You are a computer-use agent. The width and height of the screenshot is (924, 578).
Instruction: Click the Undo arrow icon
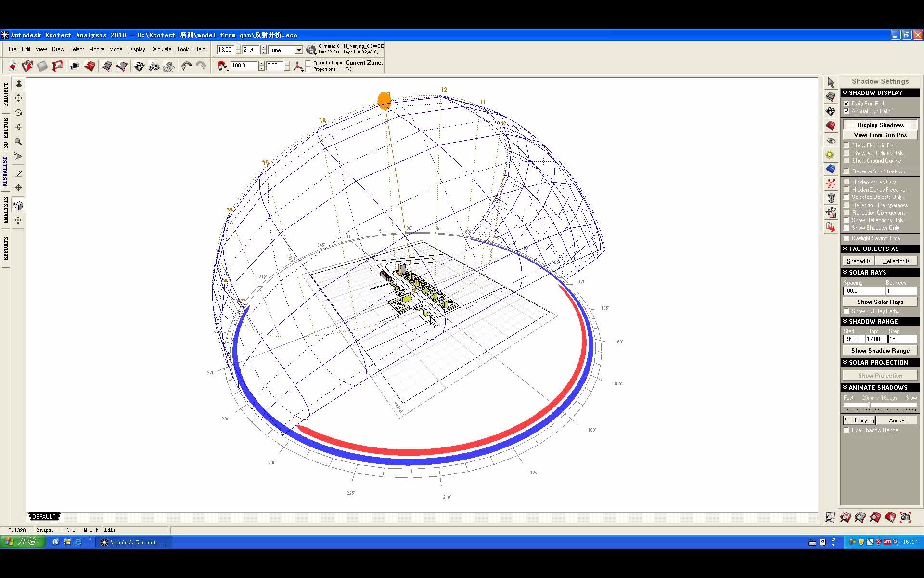(186, 66)
